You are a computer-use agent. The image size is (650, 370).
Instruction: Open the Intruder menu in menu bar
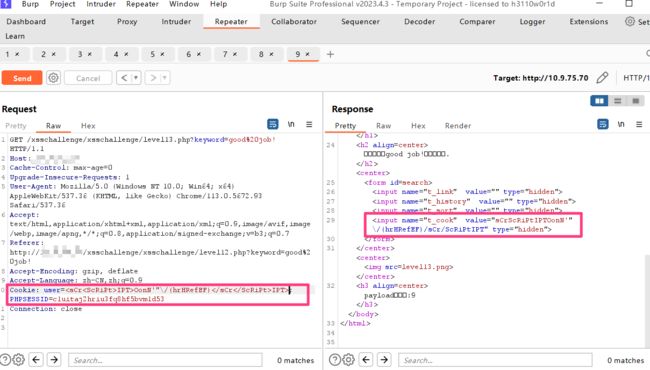(101, 4)
